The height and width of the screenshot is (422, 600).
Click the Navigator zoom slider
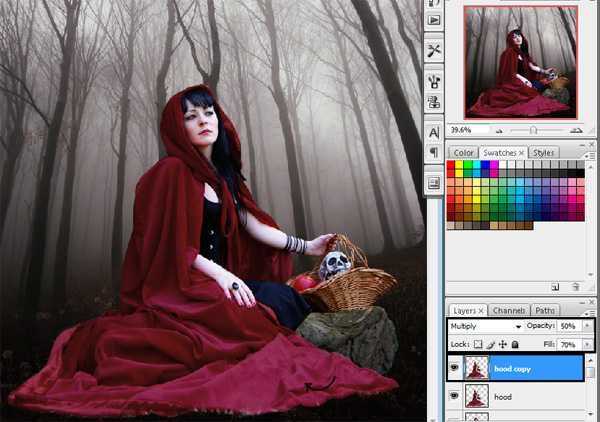[x=533, y=130]
